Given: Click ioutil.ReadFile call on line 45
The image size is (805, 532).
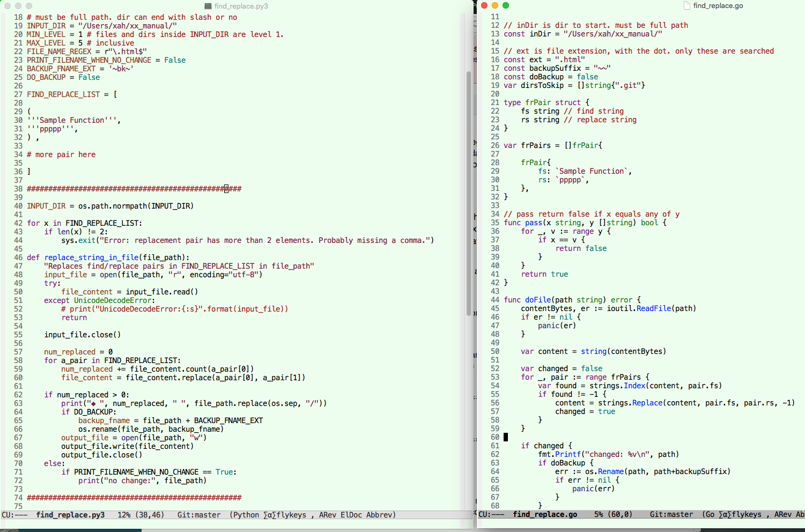Looking at the screenshot, I should tap(652, 308).
